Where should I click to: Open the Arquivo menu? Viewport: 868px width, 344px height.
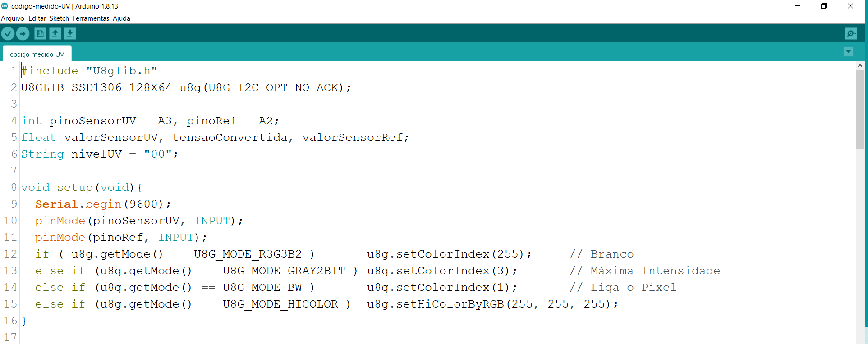click(13, 18)
